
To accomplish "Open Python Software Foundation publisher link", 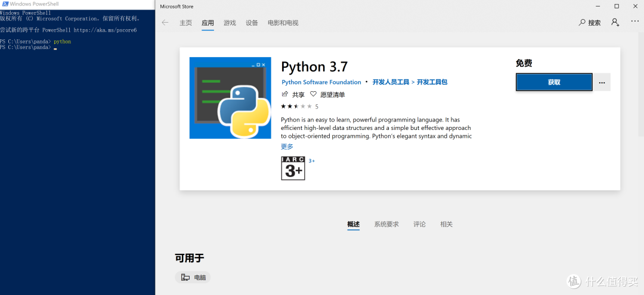I will pyautogui.click(x=321, y=82).
